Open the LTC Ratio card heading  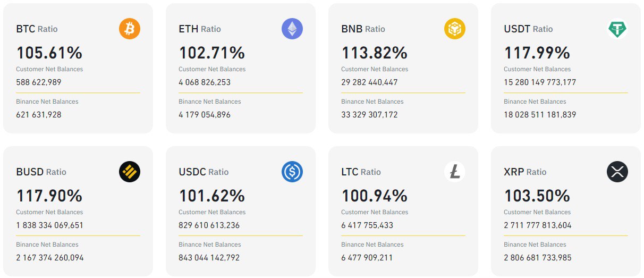point(361,172)
